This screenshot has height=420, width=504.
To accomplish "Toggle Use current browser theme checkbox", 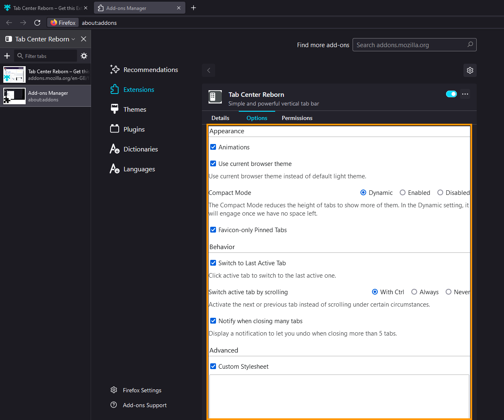I will [213, 163].
